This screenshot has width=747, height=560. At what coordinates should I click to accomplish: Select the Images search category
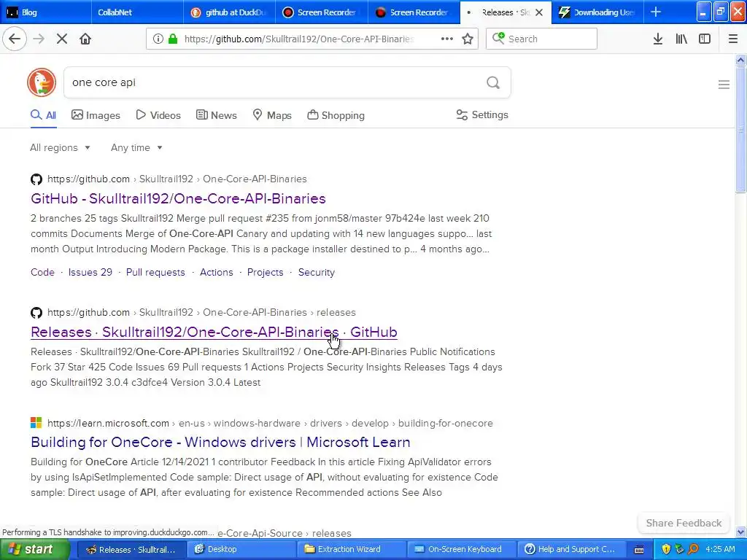click(96, 115)
